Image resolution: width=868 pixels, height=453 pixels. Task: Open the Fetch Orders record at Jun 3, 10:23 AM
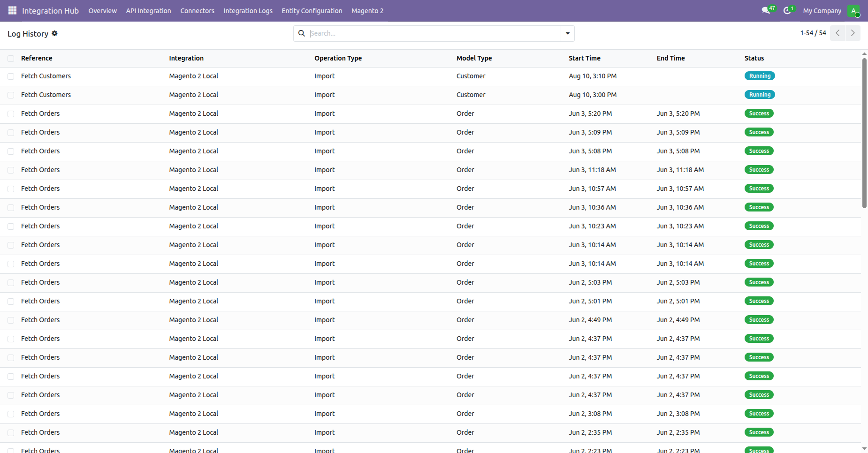(x=40, y=226)
